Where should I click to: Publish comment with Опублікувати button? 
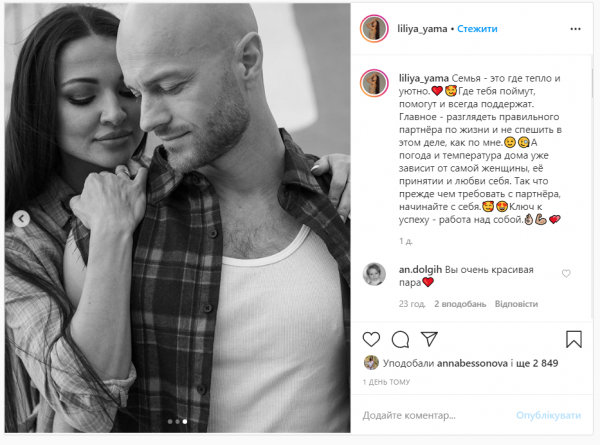pyautogui.click(x=548, y=415)
